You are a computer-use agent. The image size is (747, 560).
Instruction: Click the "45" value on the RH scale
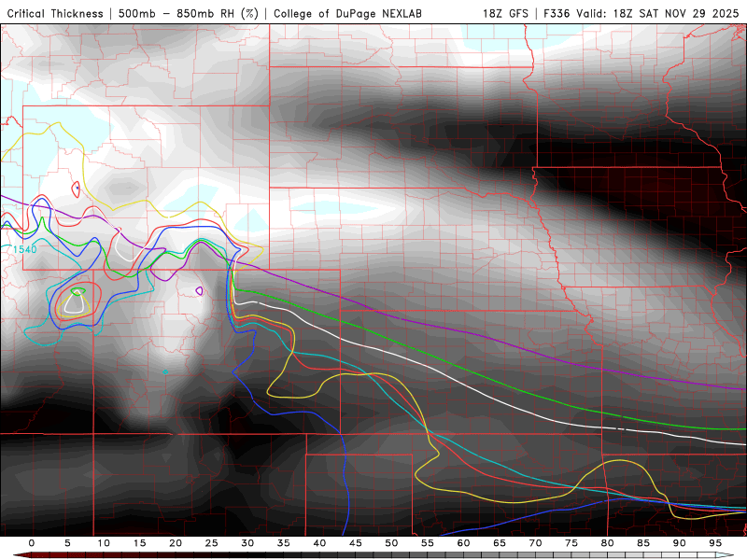point(356,543)
